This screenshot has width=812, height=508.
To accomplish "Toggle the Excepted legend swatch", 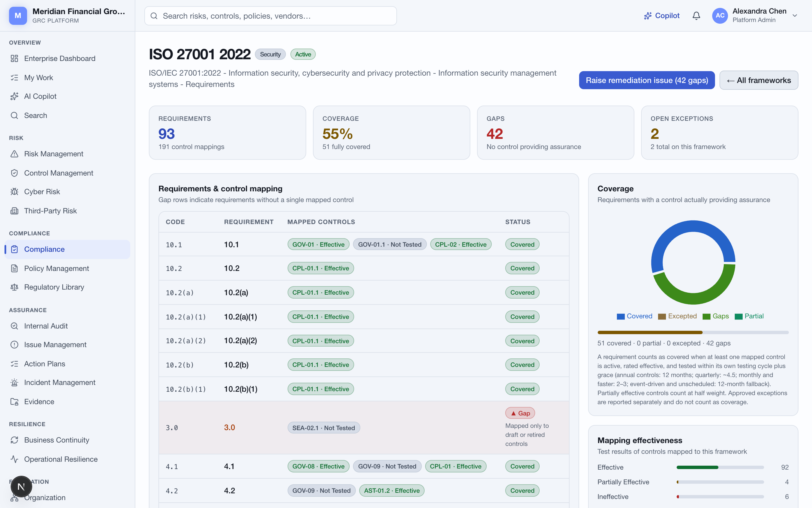I will [x=662, y=316].
